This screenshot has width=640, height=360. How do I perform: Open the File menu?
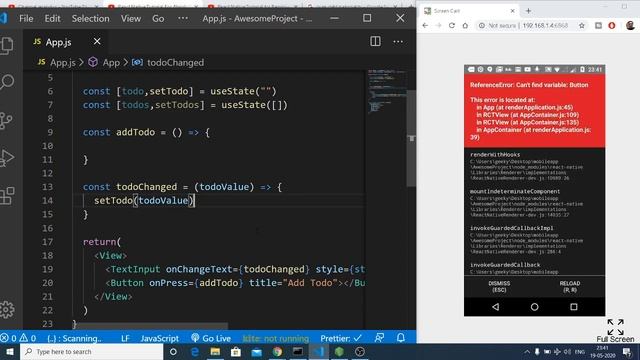point(26,18)
